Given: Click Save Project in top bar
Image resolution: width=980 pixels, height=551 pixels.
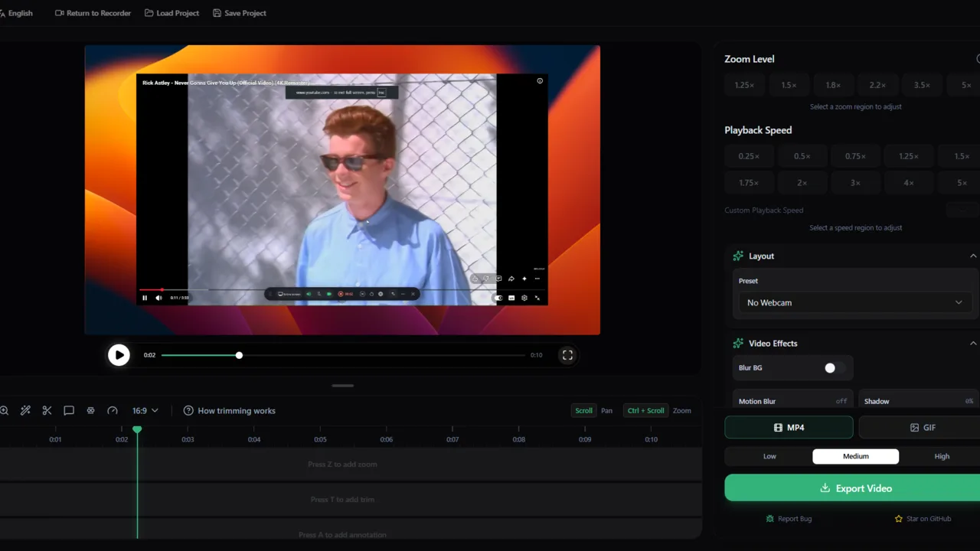Looking at the screenshot, I should point(240,13).
